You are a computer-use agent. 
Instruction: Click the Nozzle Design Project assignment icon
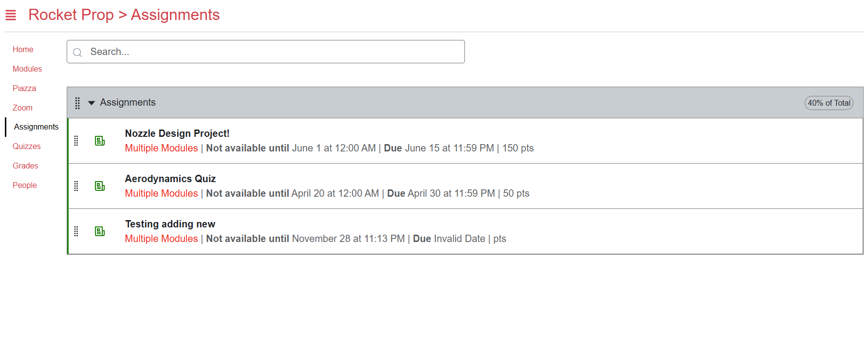tap(100, 141)
